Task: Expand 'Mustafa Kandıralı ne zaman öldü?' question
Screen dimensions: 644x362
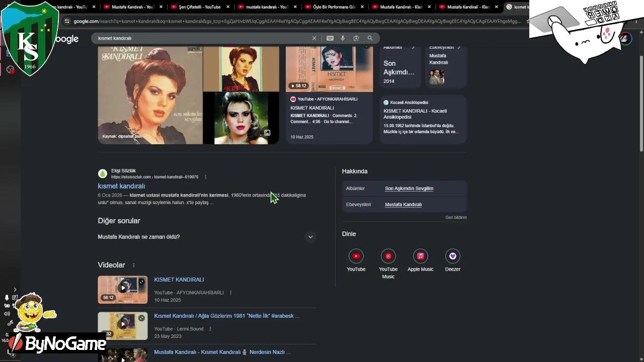Action: tap(310, 237)
